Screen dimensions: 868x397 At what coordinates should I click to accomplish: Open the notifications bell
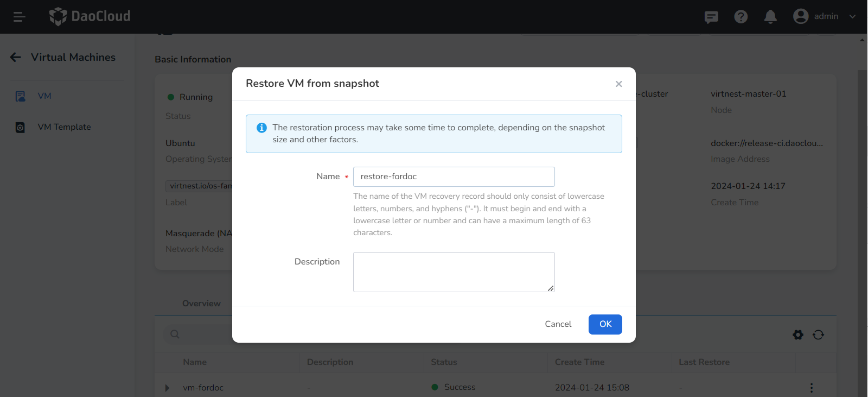(x=770, y=17)
